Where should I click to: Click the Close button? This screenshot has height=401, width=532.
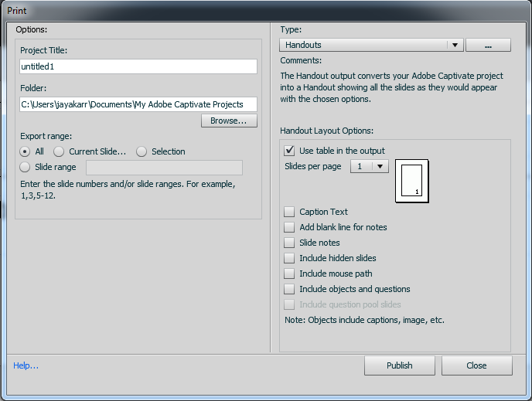476,365
